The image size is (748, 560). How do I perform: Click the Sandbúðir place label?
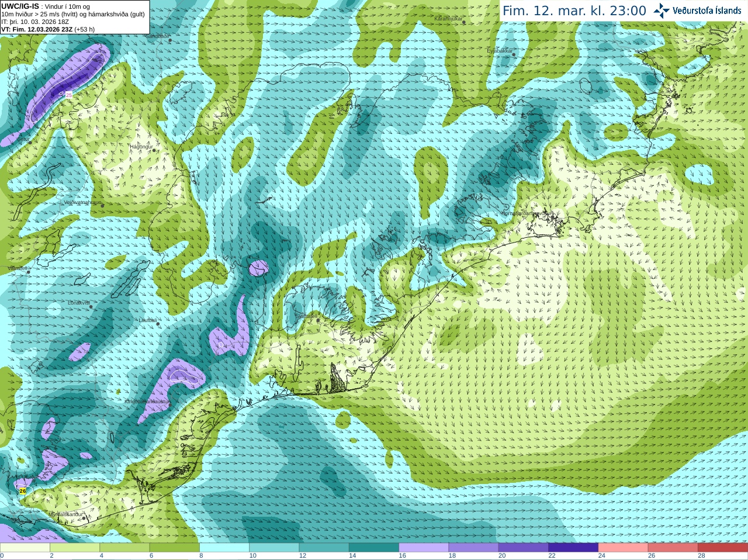(x=158, y=36)
